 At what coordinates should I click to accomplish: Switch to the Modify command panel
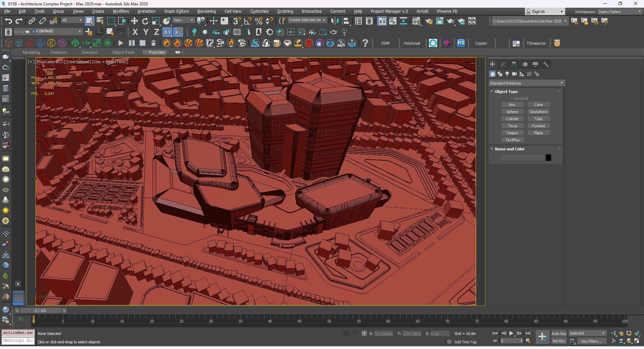tap(503, 64)
